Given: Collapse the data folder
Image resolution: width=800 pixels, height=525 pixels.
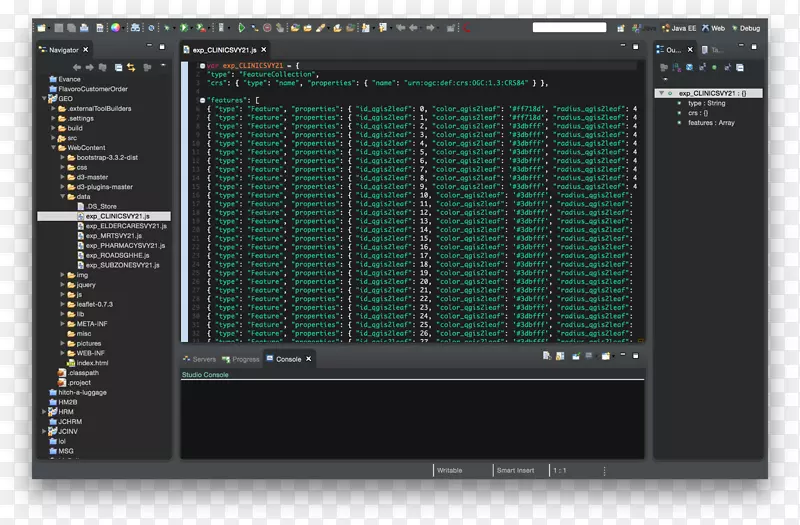Looking at the screenshot, I should [62, 196].
